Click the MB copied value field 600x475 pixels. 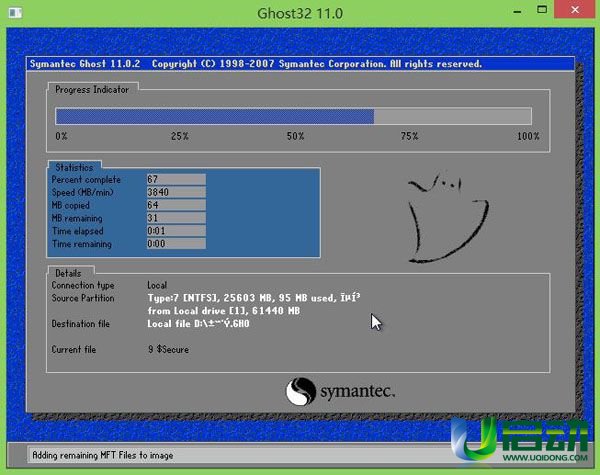click(x=175, y=205)
